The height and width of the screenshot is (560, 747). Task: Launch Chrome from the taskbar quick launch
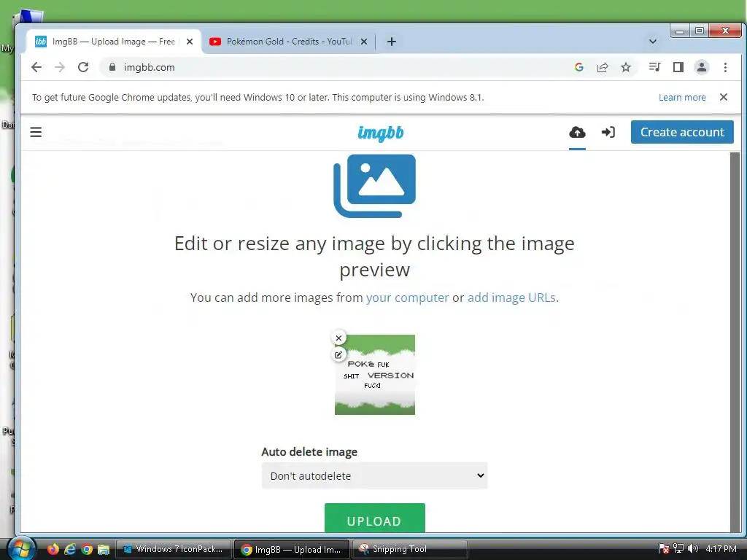87,549
